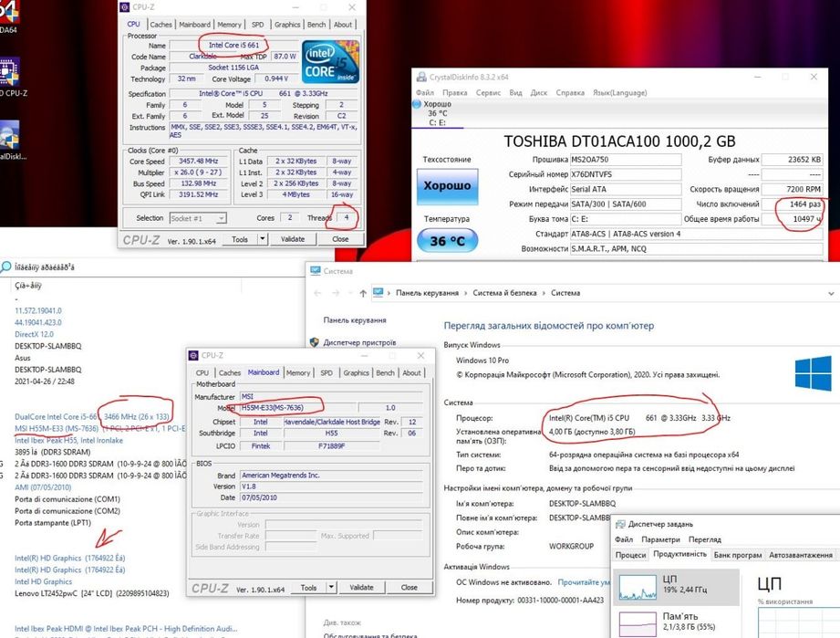Click the Tools button in the top CPU-Z window

coord(240,239)
